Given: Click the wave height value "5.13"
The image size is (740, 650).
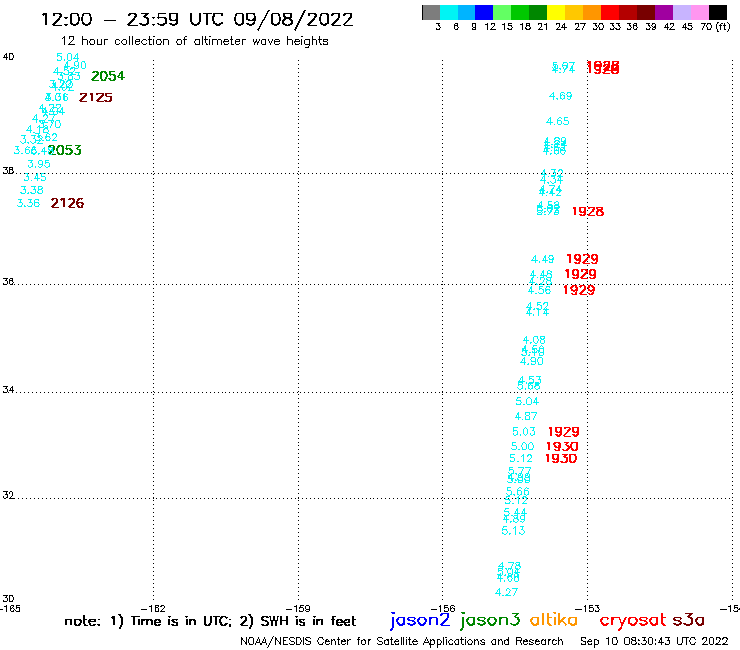Looking at the screenshot, I should [x=513, y=531].
